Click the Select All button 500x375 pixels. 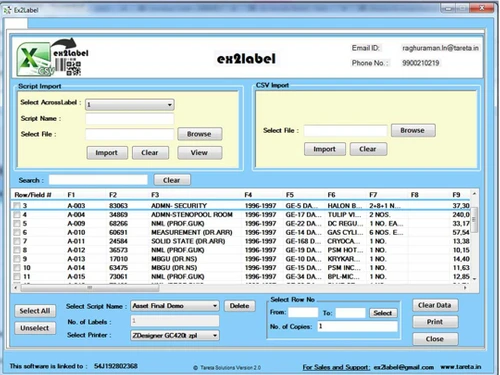coord(35,311)
